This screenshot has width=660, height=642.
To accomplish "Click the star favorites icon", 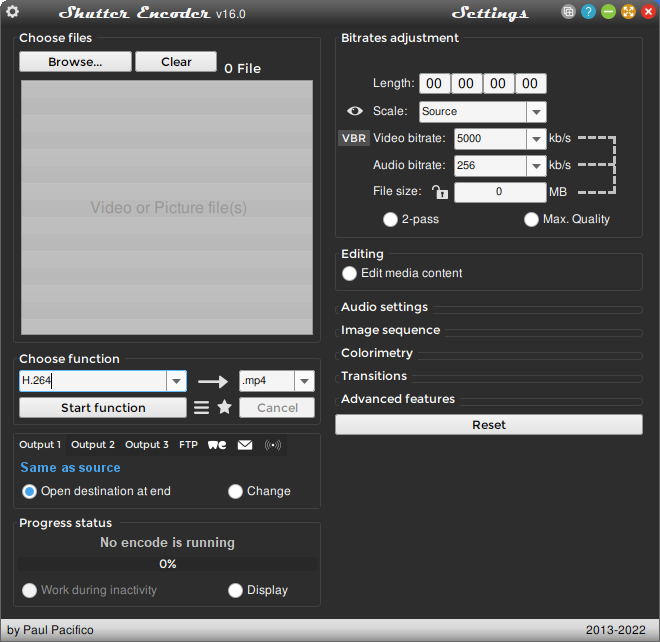I will point(224,407).
